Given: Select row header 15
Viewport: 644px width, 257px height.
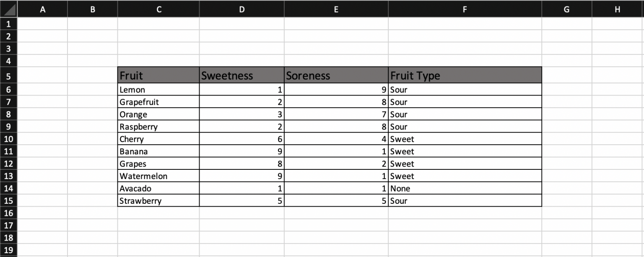Looking at the screenshot, I should (8, 201).
